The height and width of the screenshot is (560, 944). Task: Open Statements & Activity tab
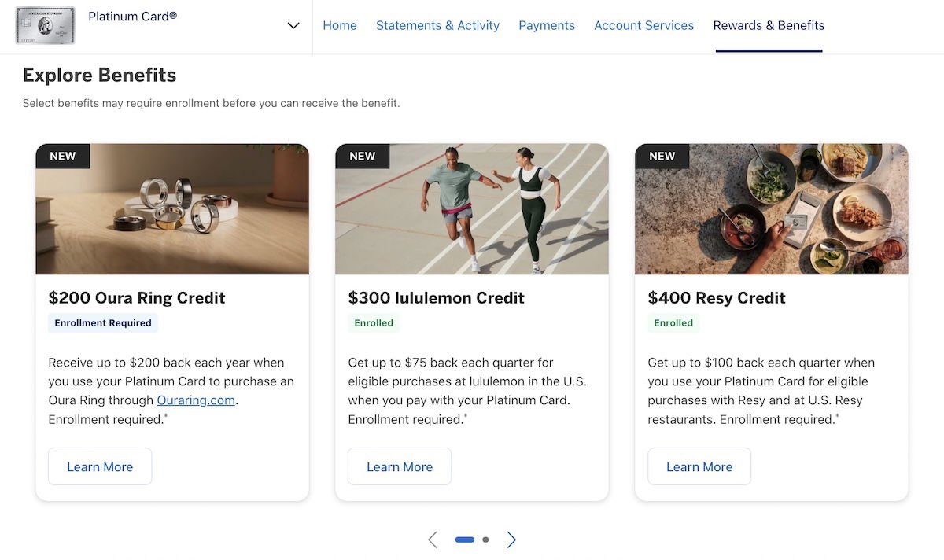click(437, 25)
